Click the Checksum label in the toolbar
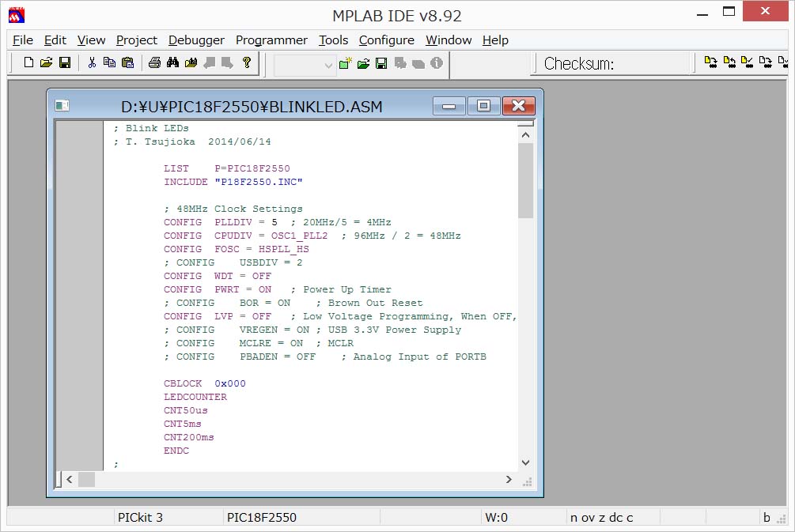Image resolution: width=795 pixels, height=532 pixels. [579, 64]
